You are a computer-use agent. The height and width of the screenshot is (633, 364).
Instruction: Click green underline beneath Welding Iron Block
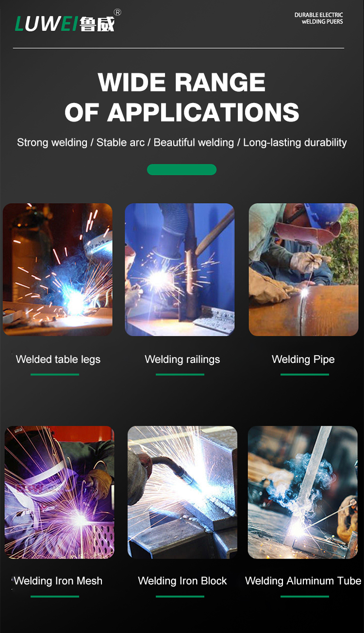180,596
